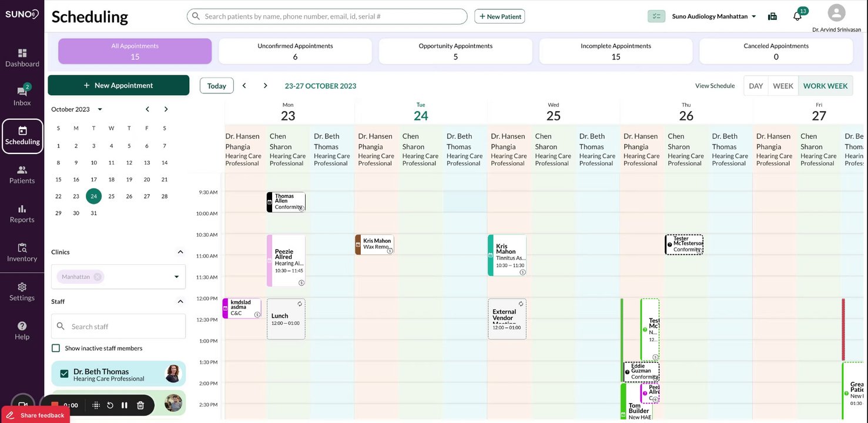This screenshot has height=423, width=868.
Task: Toggle Show inactive staff members checkbox
Action: pos(56,348)
